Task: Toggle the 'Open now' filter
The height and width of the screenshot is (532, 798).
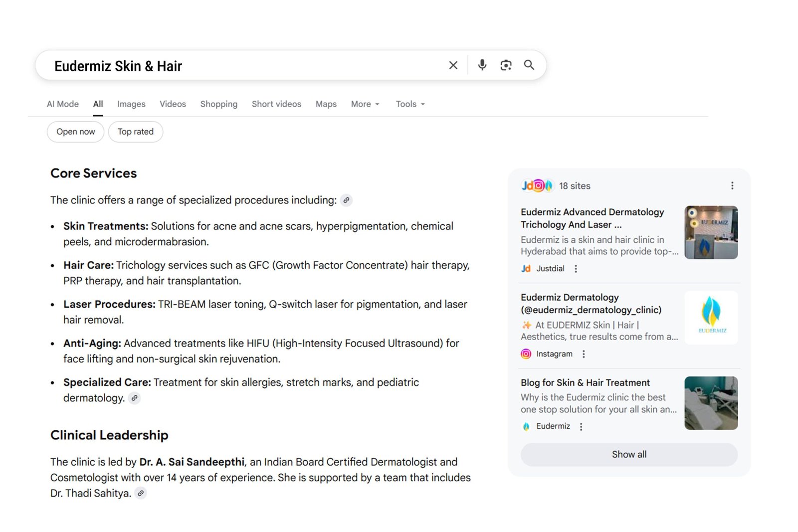Action: [x=75, y=132]
